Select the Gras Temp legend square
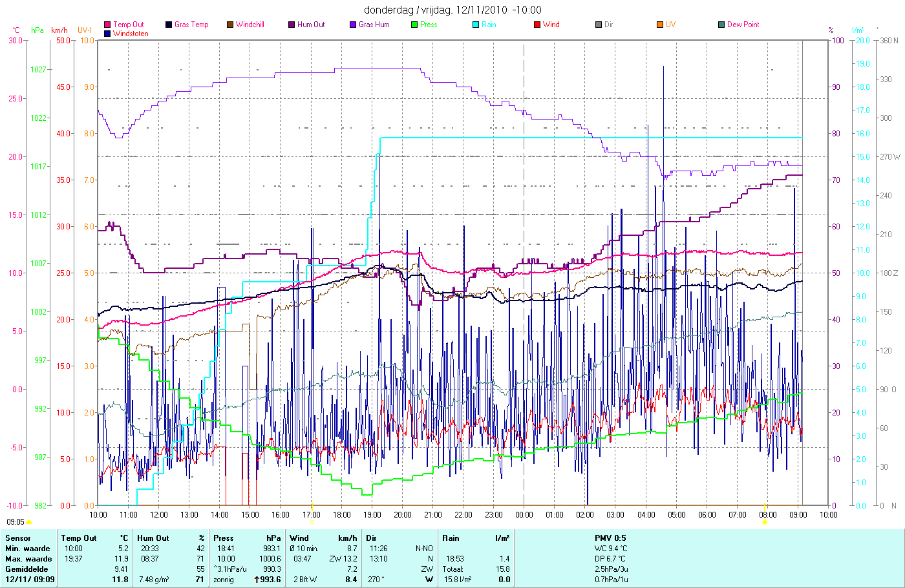The image size is (905, 588). [x=169, y=25]
